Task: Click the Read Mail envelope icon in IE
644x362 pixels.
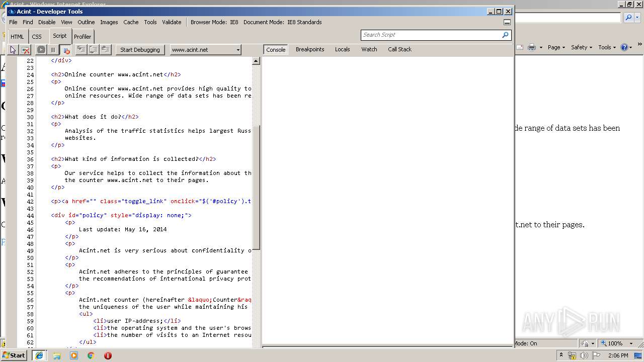Action: pyautogui.click(x=520, y=47)
